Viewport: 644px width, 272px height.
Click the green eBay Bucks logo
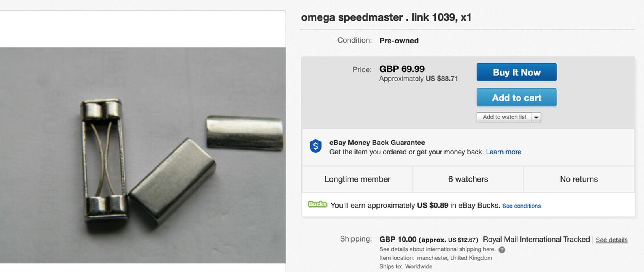[317, 204]
